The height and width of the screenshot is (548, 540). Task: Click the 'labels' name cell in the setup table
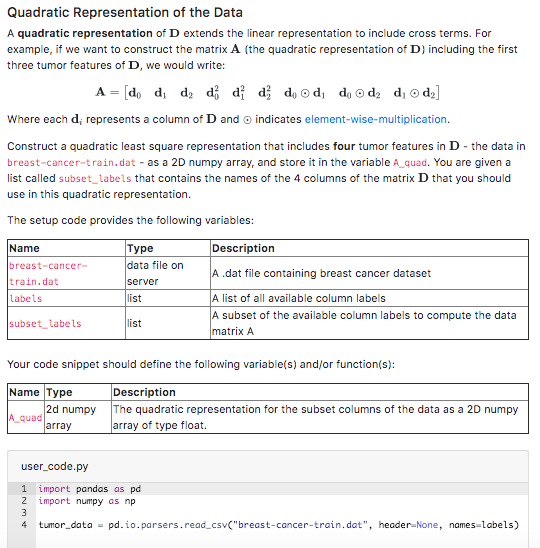tap(66, 298)
